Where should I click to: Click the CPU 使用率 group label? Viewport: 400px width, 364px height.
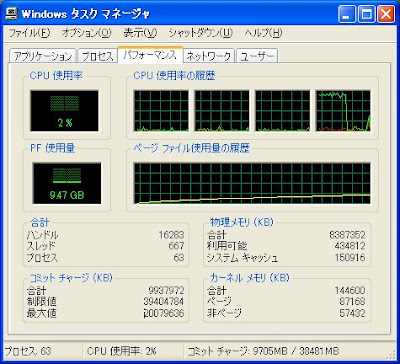tap(56, 76)
